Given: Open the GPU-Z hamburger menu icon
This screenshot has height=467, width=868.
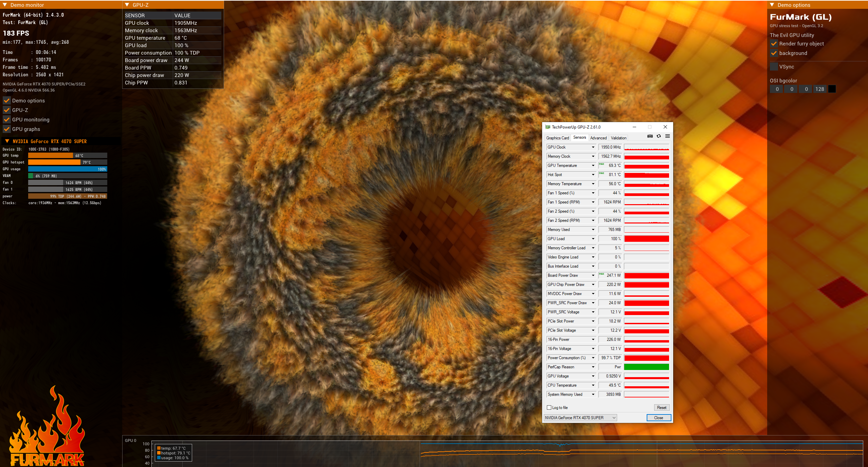Looking at the screenshot, I should [667, 136].
